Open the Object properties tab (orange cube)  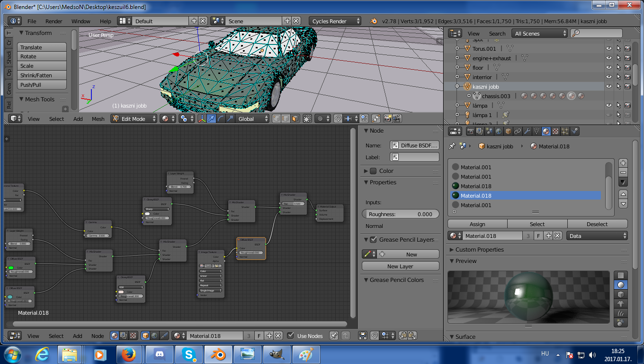tap(508, 131)
